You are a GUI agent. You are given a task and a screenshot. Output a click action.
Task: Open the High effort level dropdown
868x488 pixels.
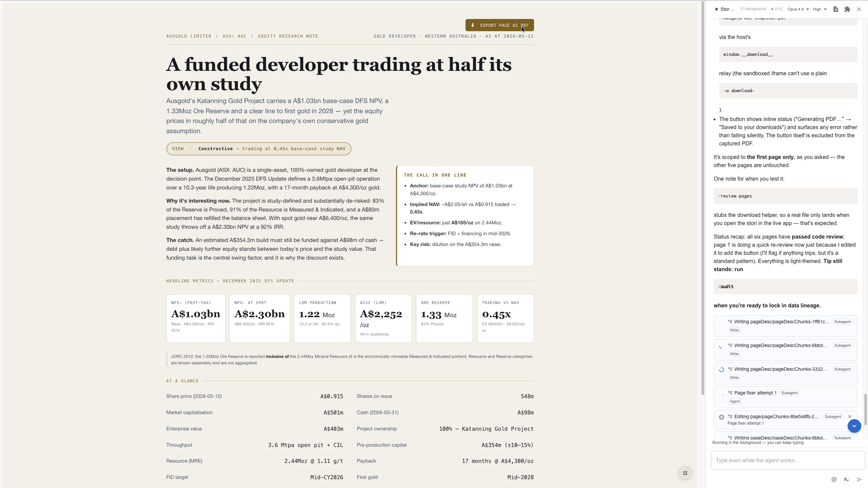pyautogui.click(x=820, y=9)
